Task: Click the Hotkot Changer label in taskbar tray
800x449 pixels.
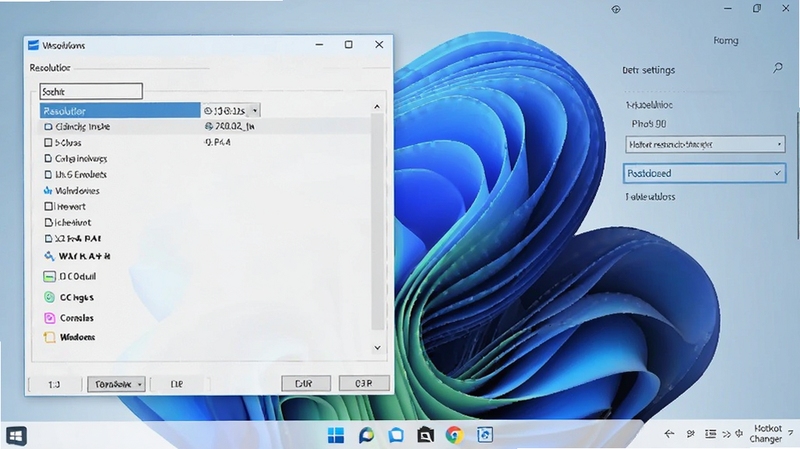Action: tap(766, 434)
